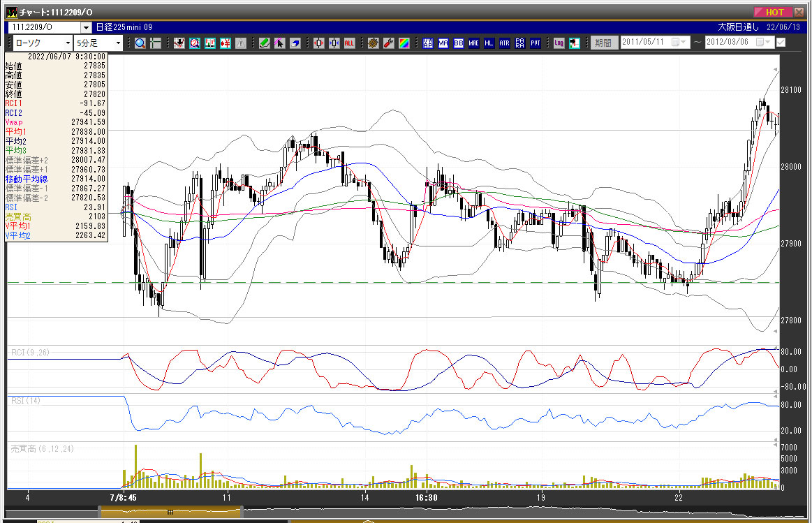
Task: Click the RCI1 row in data panel
Action: (55, 103)
